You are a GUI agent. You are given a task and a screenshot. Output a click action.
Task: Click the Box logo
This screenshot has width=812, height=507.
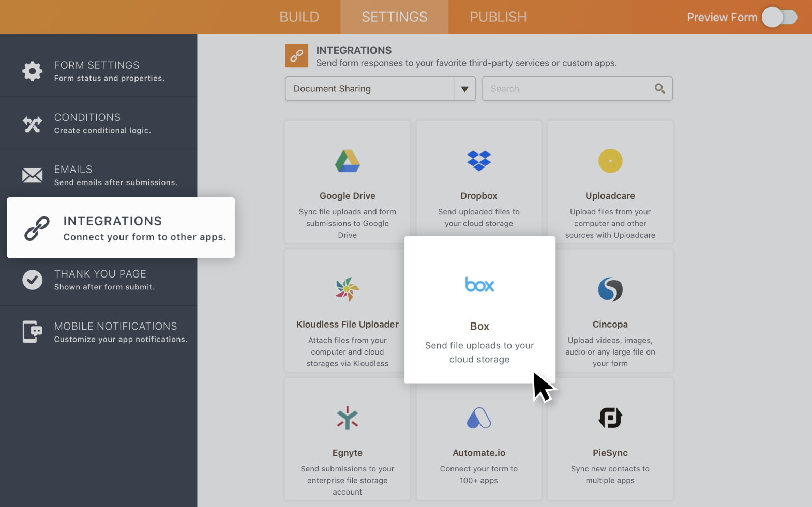(479, 285)
